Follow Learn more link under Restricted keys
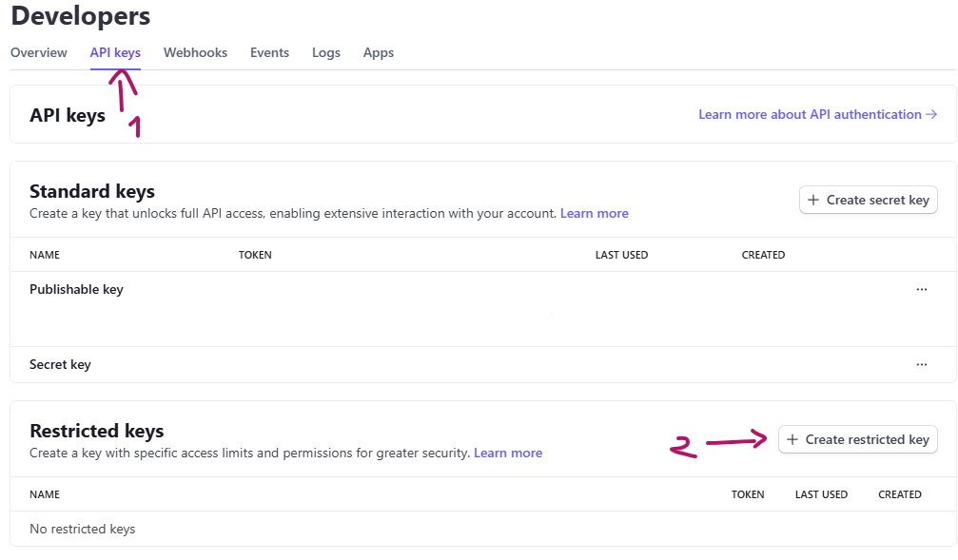 508,454
